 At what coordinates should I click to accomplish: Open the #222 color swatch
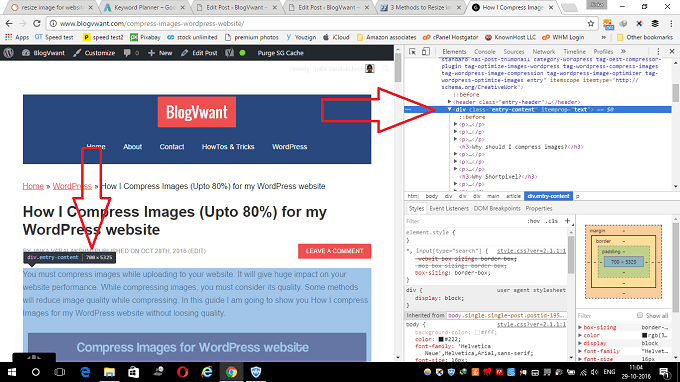click(441, 340)
